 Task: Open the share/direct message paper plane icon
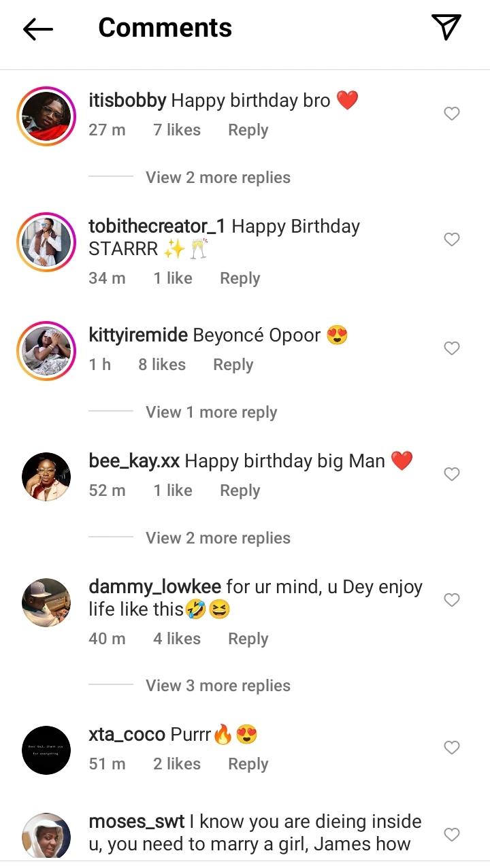[x=446, y=27]
